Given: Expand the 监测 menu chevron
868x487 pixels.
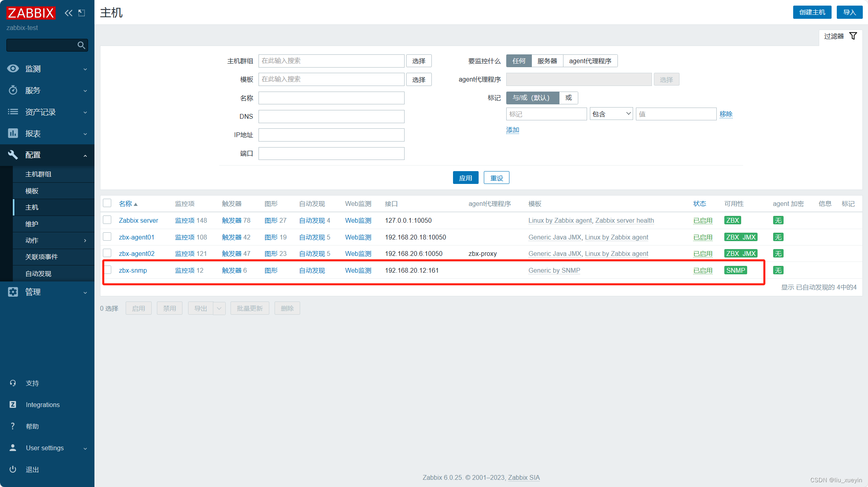Looking at the screenshot, I should [x=85, y=69].
